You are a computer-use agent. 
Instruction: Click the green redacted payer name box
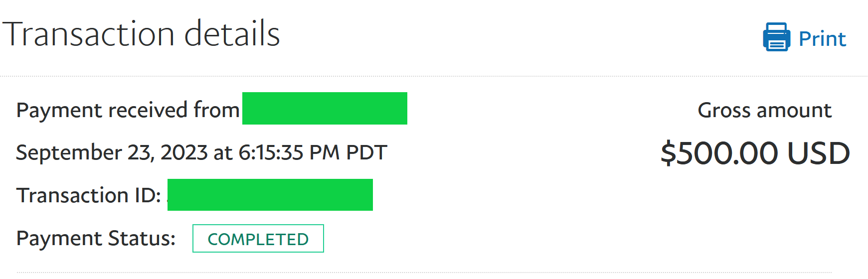(325, 108)
